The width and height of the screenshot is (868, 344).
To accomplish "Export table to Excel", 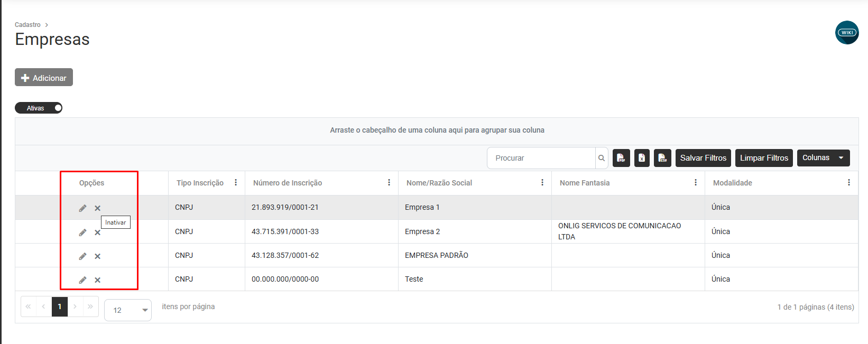I will point(642,158).
